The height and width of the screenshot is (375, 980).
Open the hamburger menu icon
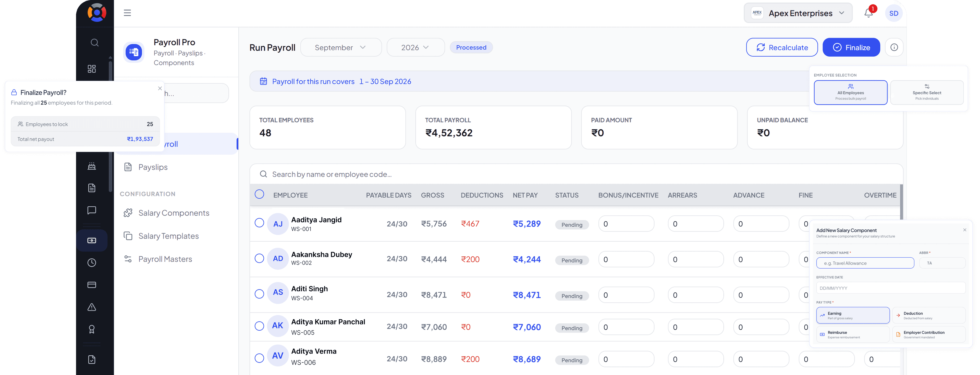pos(127,13)
